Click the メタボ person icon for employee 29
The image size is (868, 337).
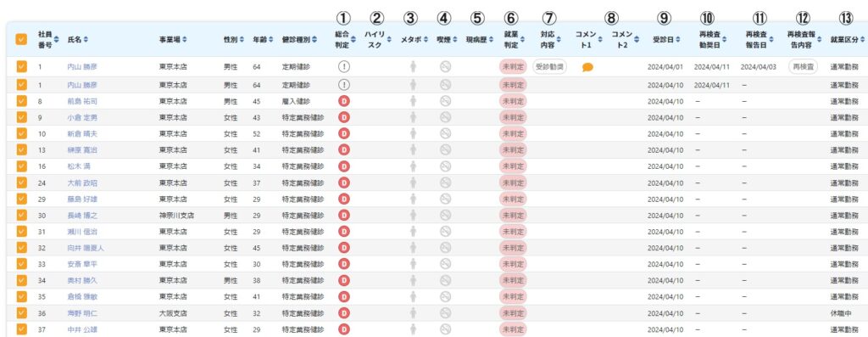click(x=413, y=199)
